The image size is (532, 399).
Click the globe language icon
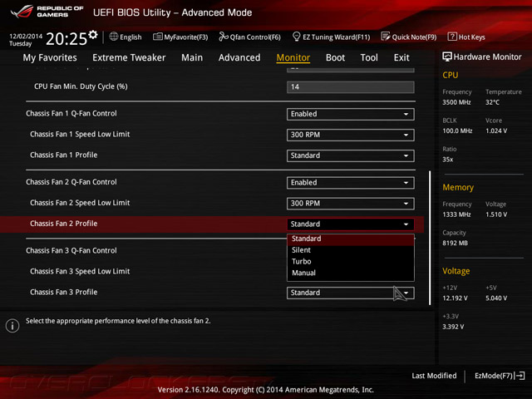[x=114, y=37]
